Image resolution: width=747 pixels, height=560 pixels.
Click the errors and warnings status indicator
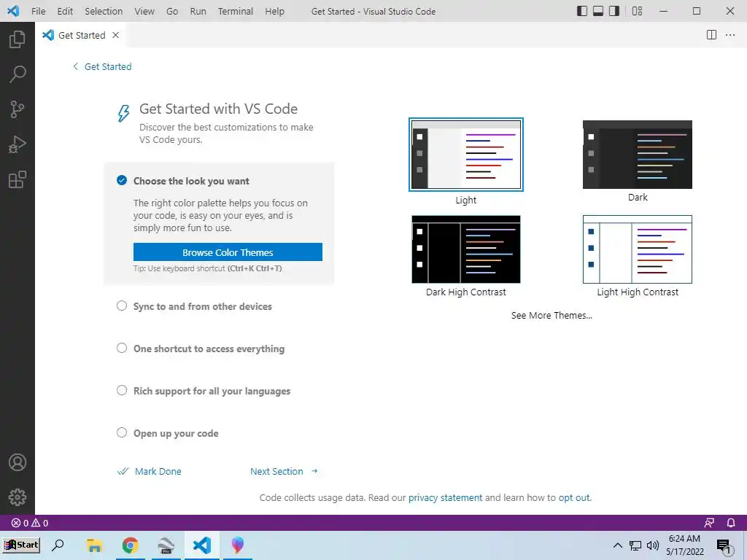(30, 523)
